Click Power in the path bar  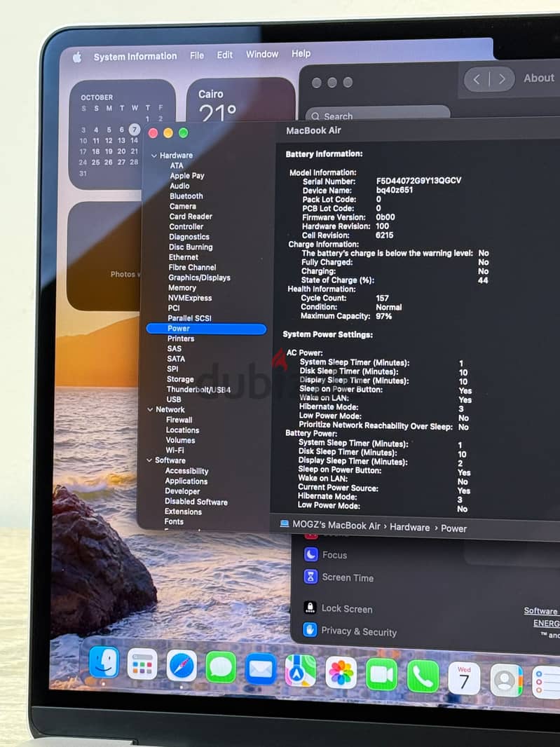point(453,528)
